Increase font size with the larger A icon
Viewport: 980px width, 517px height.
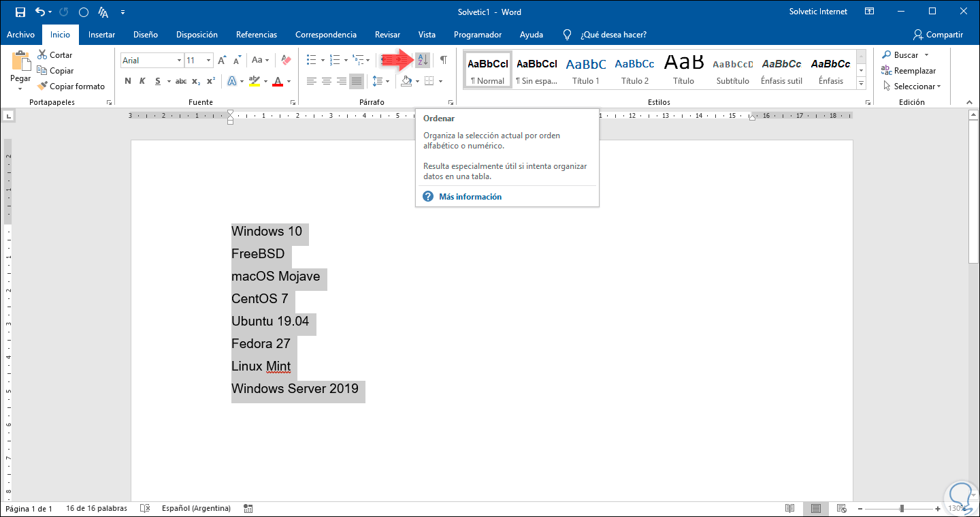click(222, 61)
